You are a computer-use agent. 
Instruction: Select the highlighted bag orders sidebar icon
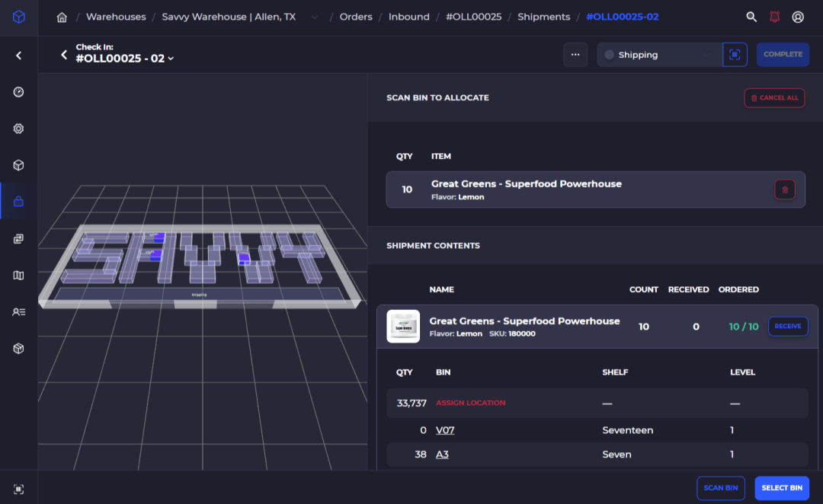(x=19, y=202)
